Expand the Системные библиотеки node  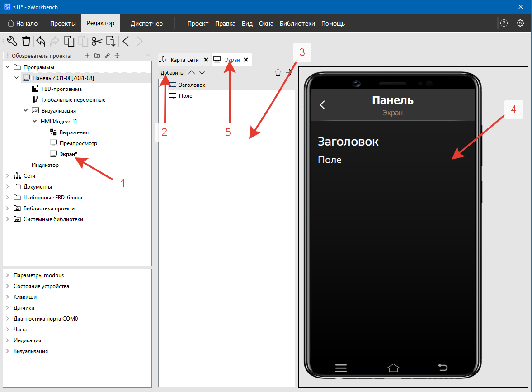[x=7, y=219]
